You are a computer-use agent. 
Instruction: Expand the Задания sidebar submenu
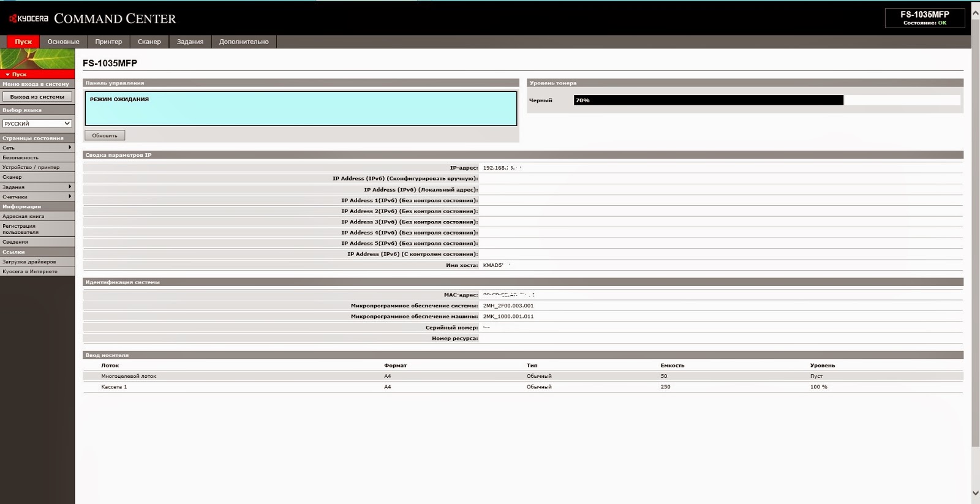tap(37, 187)
